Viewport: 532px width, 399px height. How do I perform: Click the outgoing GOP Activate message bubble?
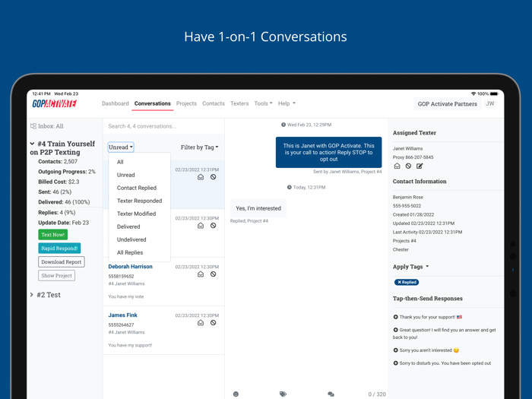(328, 152)
